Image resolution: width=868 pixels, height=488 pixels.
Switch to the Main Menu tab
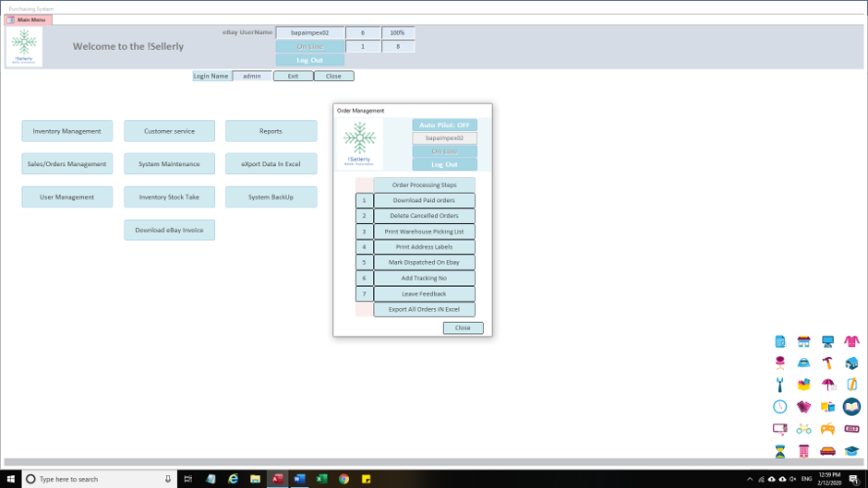coord(29,19)
